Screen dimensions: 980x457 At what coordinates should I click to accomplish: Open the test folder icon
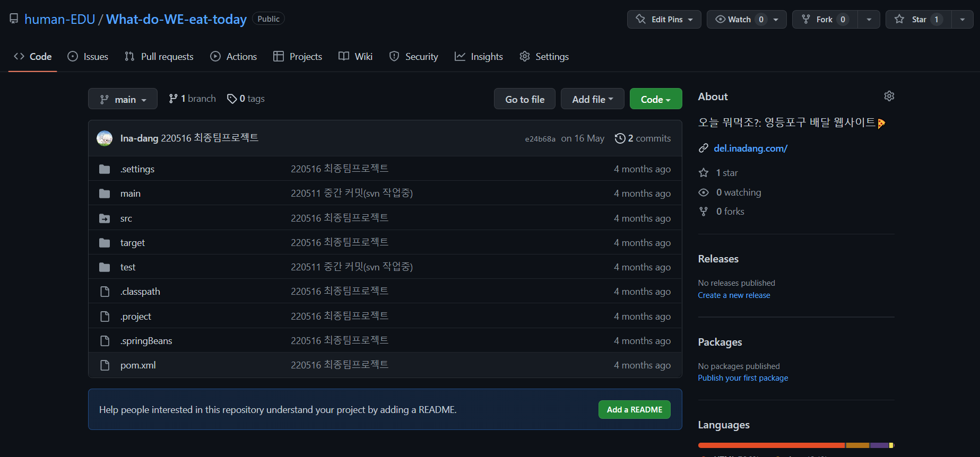(x=105, y=267)
